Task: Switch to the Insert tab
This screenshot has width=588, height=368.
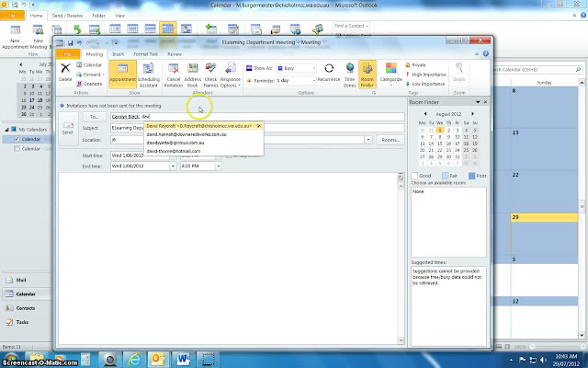Action: [x=118, y=54]
